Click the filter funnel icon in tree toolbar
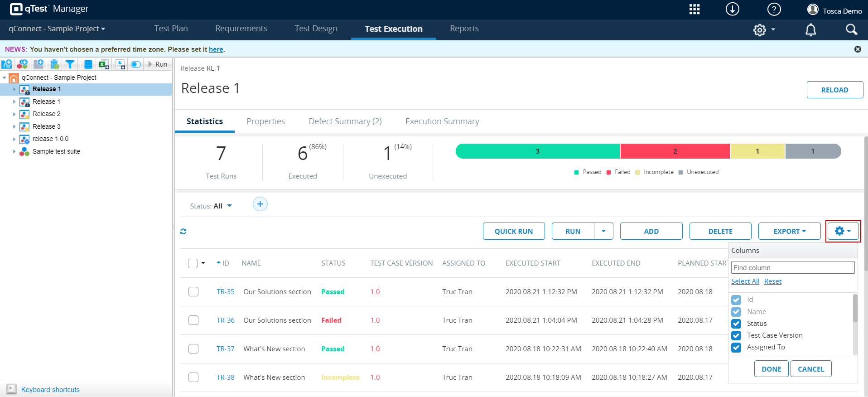The width and height of the screenshot is (868, 397). [70, 64]
